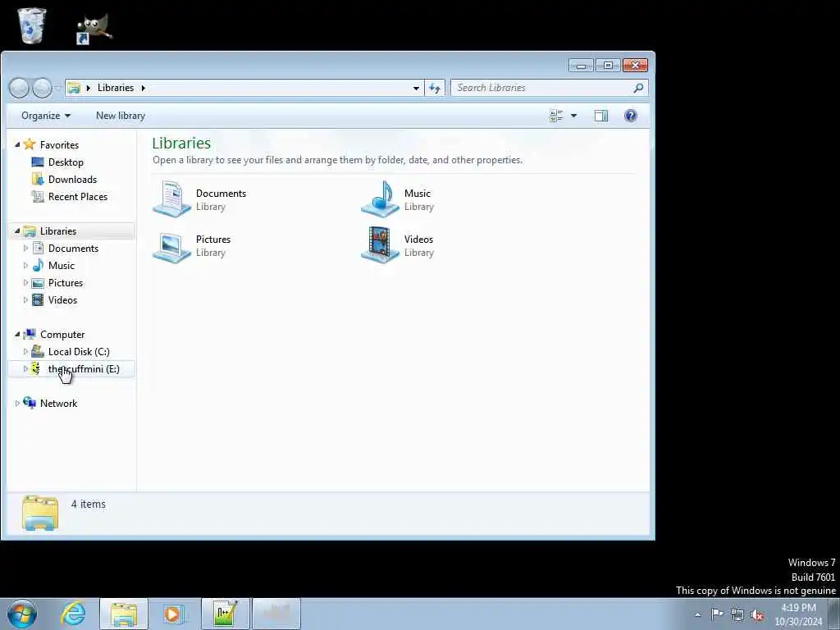Click the network tray icon
This screenshot has width=840, height=630.
click(x=737, y=614)
